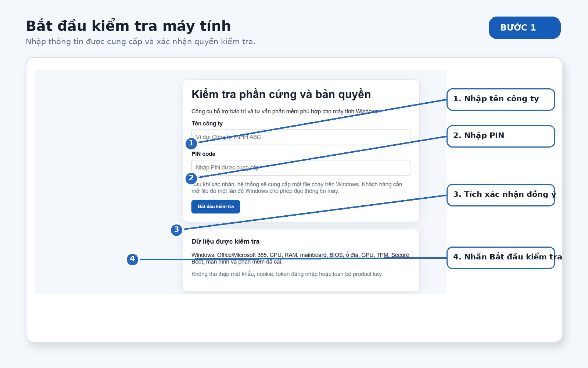Click the Tên công ty input field
This screenshot has height=368, width=588.
[301, 137]
